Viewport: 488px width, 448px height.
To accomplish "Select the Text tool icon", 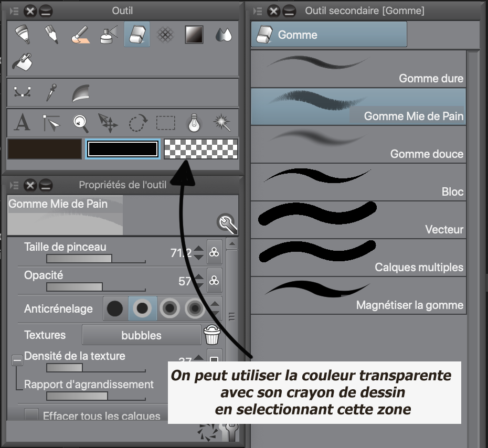I will [x=22, y=123].
